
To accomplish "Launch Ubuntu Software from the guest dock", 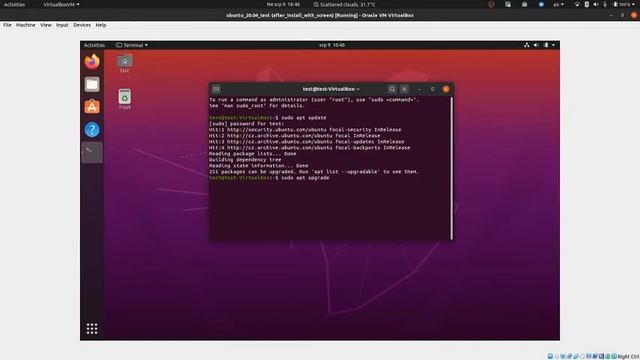I will (x=92, y=107).
